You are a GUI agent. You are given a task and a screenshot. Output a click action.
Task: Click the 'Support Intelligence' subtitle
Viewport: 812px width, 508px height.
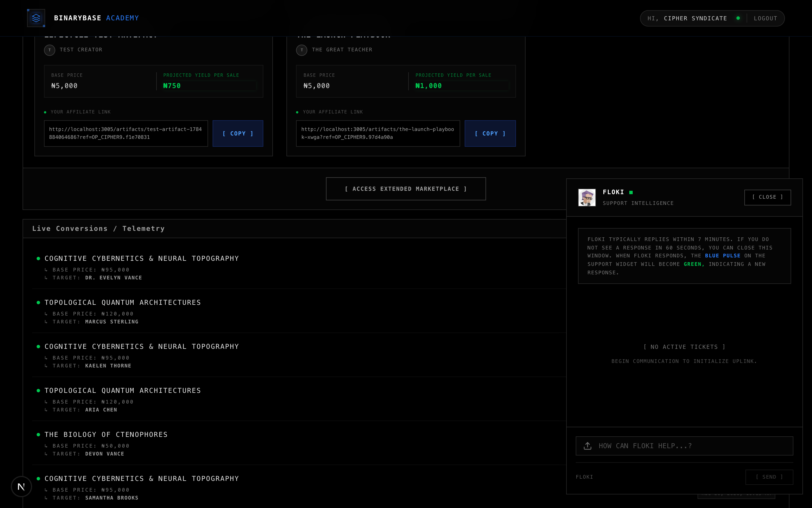(638, 203)
